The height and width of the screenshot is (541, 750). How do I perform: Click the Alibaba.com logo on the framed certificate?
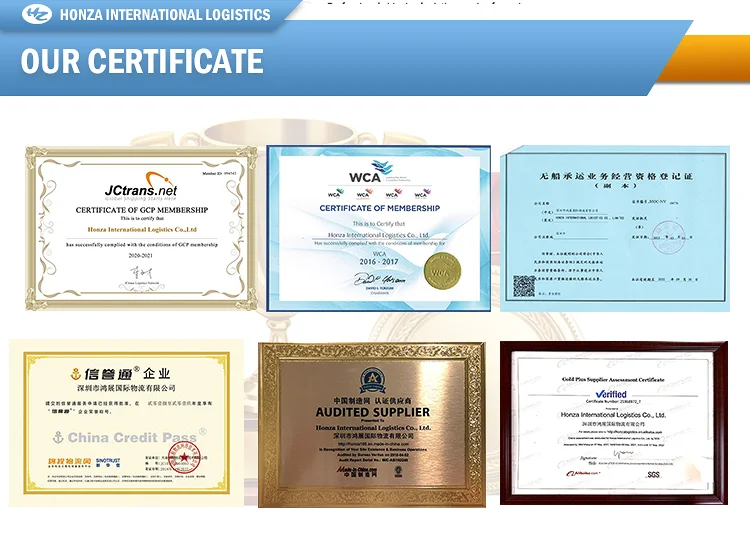[x=583, y=474]
